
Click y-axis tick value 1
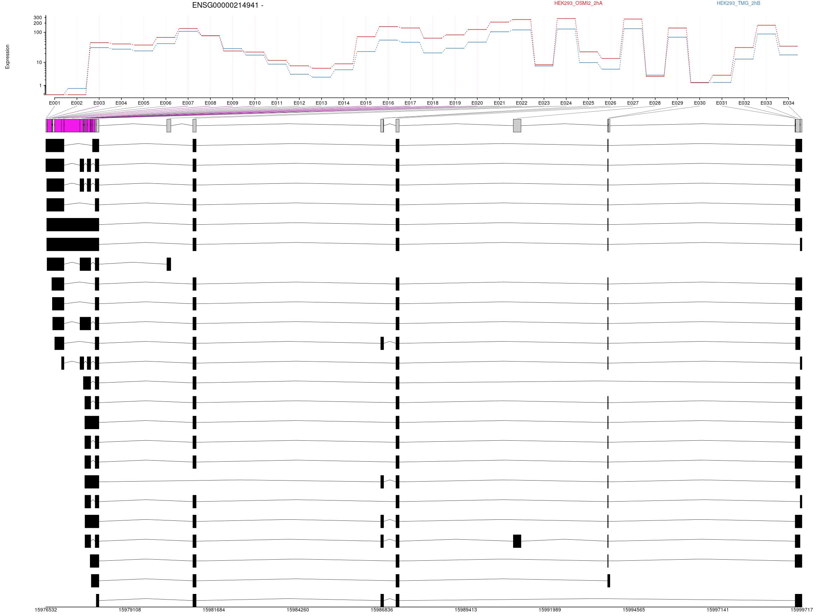[41, 86]
